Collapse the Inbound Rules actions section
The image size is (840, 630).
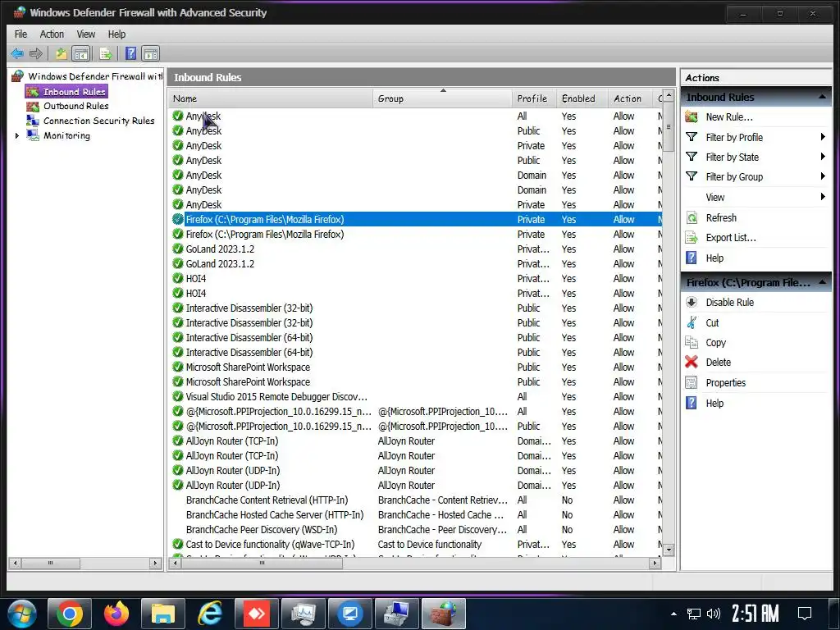click(x=822, y=97)
